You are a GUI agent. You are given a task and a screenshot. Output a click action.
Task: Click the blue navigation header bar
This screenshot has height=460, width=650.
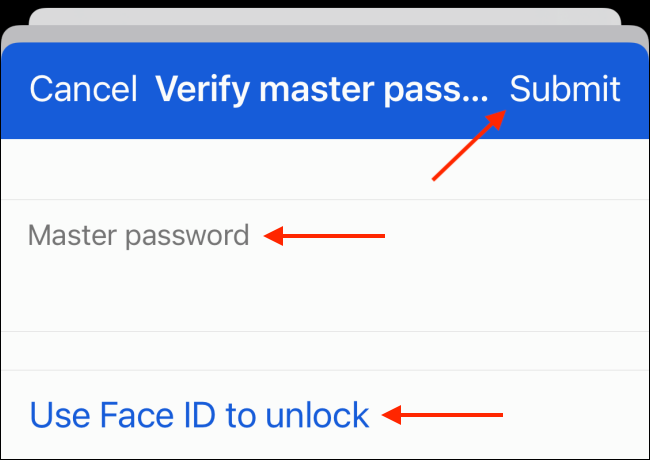(325, 90)
